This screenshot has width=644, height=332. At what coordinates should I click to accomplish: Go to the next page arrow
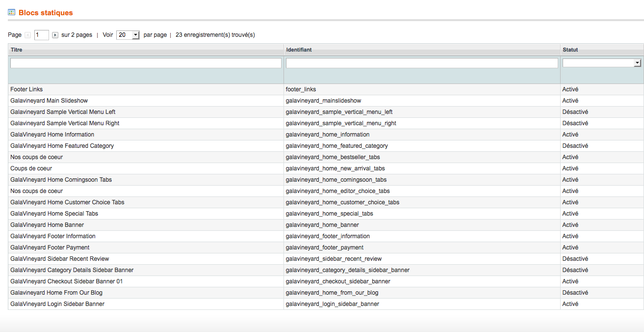[x=55, y=35]
